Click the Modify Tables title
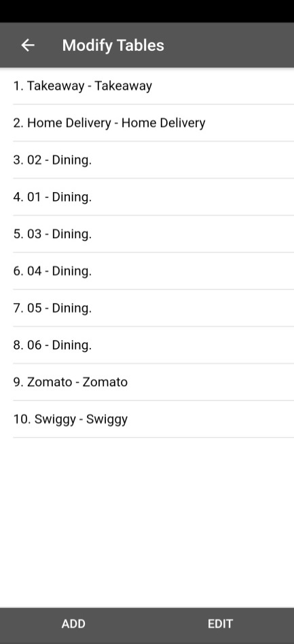 113,45
